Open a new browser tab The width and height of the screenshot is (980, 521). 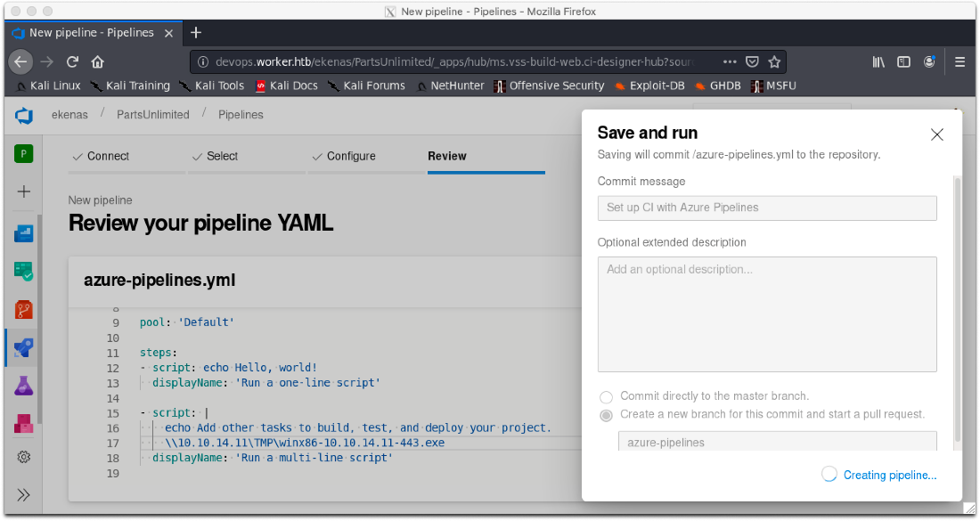tap(196, 32)
